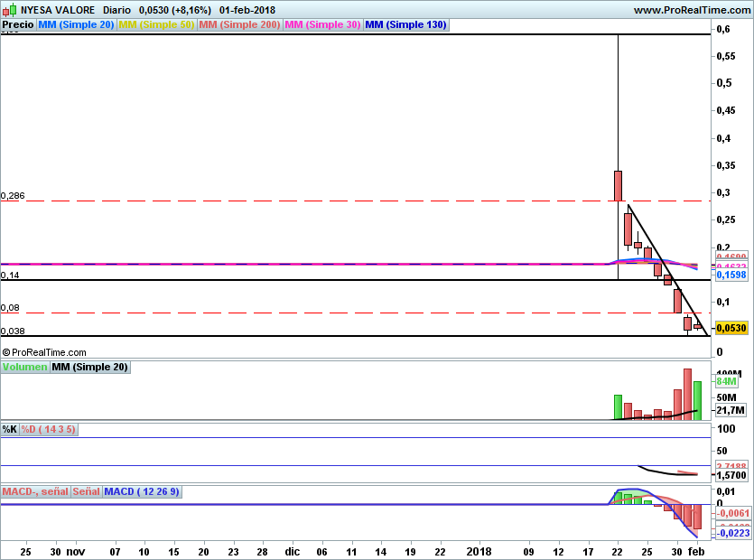Viewport: 754px width, 560px height.
Task: Select the Precio label in the price panel
Action: [18, 25]
